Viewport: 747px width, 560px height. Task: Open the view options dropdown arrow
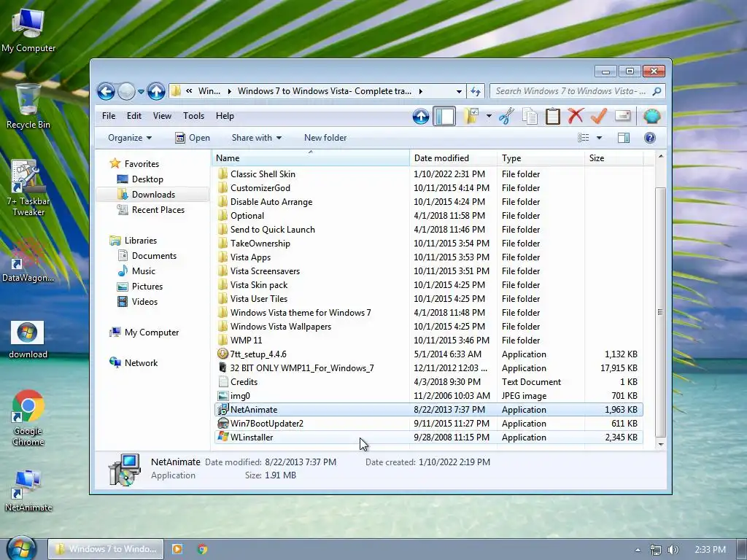tap(600, 138)
